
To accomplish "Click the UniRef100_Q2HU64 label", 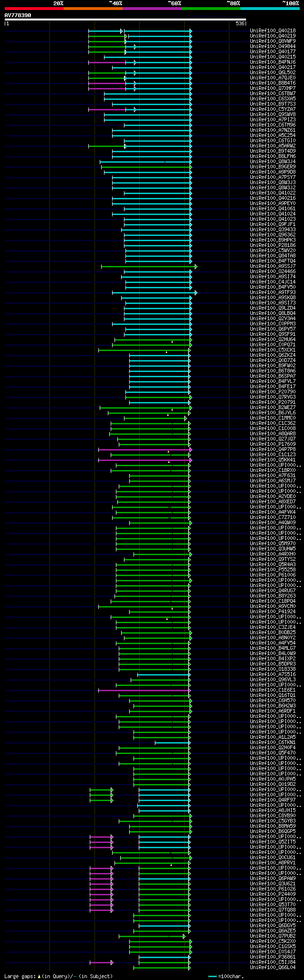I will tap(273, 339).
